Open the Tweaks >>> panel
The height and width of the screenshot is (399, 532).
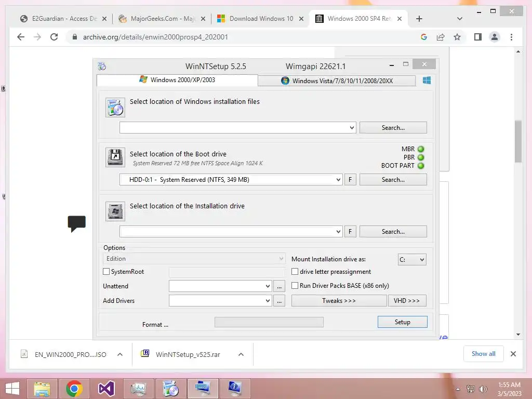(x=339, y=301)
